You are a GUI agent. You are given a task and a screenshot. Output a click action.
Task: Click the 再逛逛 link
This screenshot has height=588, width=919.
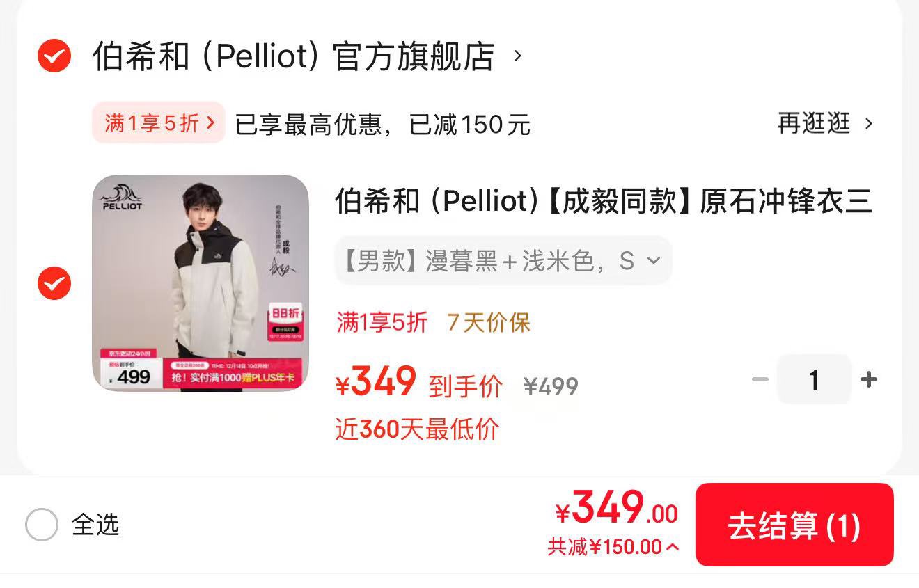(814, 124)
